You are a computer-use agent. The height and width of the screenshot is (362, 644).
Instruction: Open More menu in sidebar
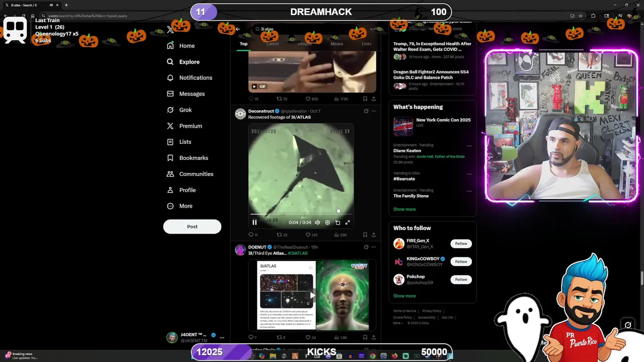coord(180,206)
